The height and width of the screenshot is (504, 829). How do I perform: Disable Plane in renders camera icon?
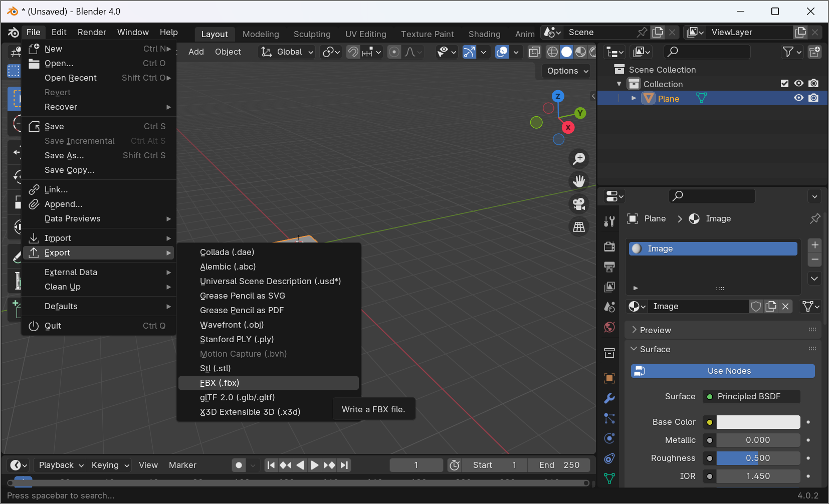click(813, 98)
